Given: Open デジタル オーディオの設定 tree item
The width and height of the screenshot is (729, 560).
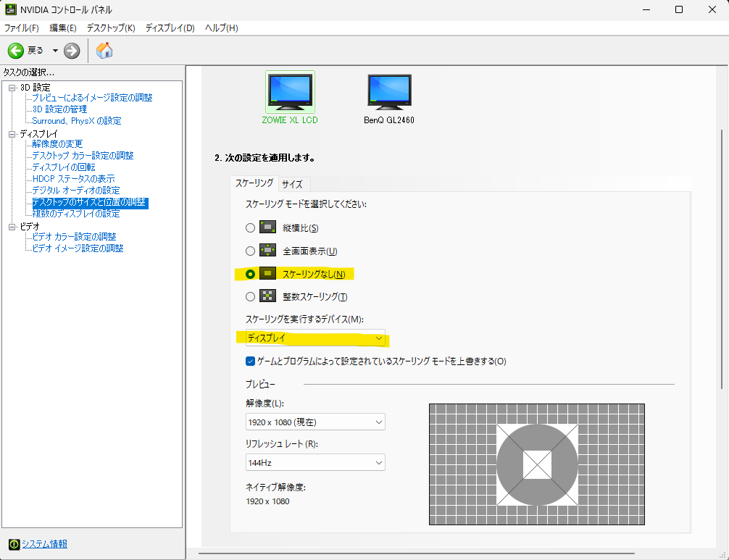Looking at the screenshot, I should (x=76, y=191).
